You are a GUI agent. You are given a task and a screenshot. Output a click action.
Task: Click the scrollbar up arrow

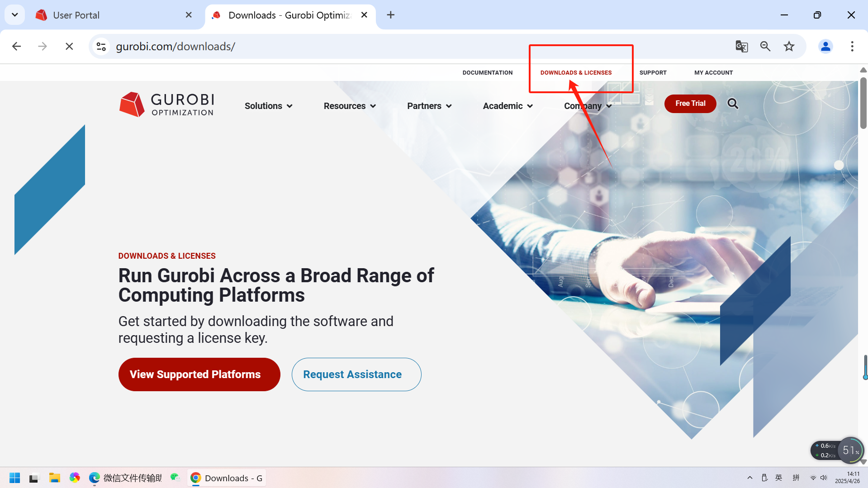click(863, 70)
